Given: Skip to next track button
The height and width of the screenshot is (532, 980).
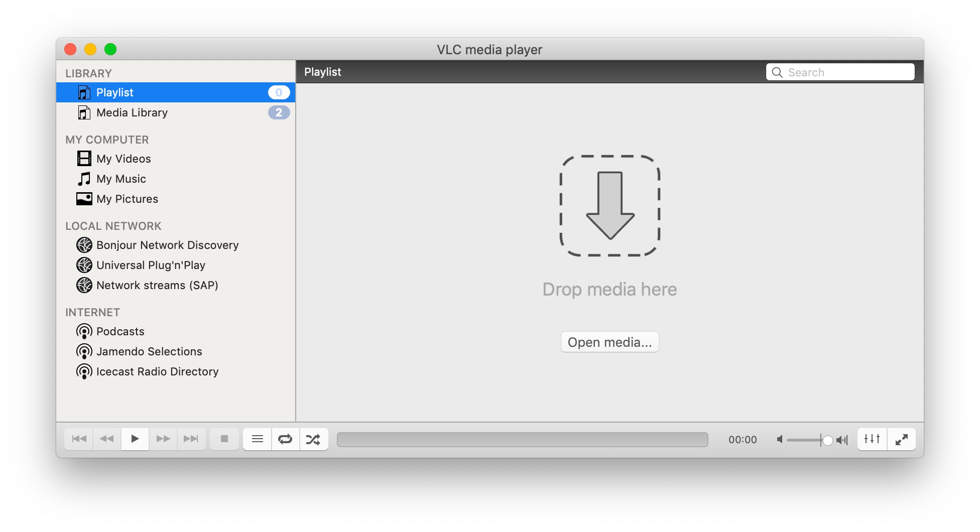Looking at the screenshot, I should 191,439.
